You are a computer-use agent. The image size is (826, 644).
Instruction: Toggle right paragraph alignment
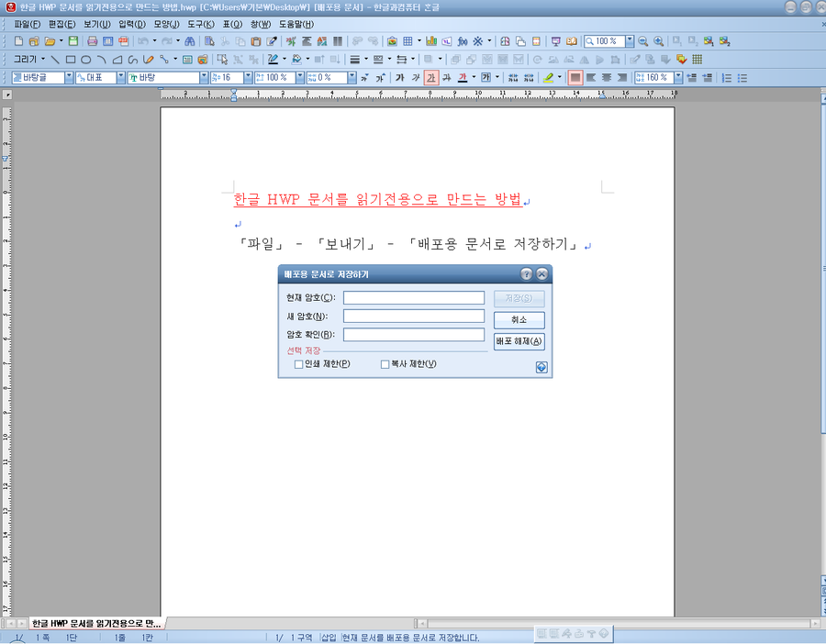[x=622, y=78]
